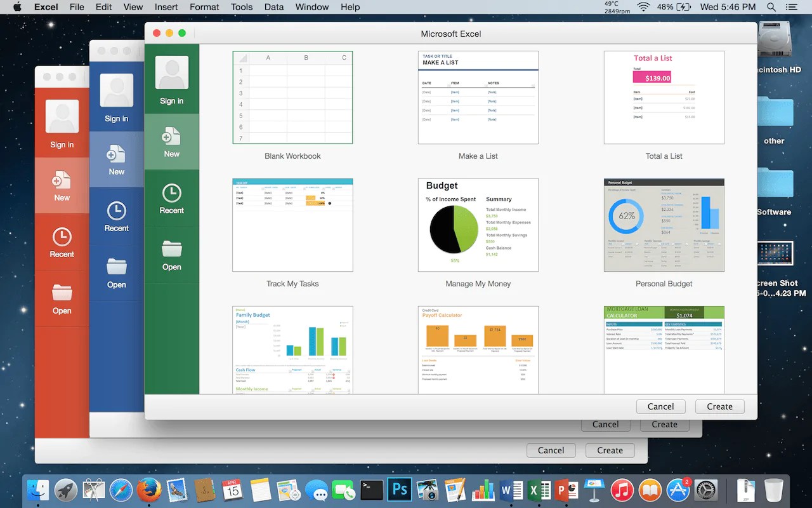Open the Window menu
The image size is (812, 508).
point(312,7)
